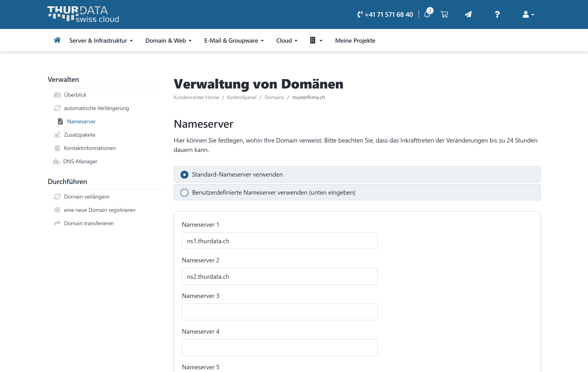
Task: Click the Nameserver 1 input field
Action: tap(280, 241)
